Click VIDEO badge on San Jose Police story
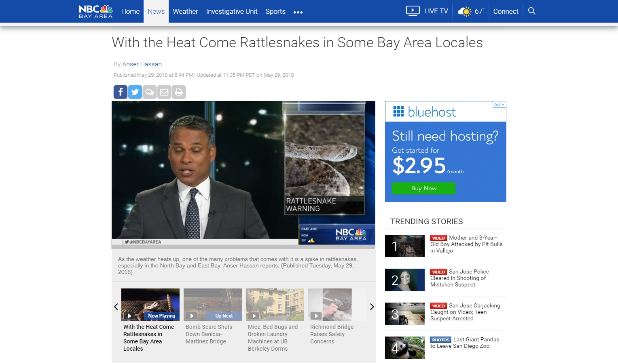618x364 pixels. (438, 272)
